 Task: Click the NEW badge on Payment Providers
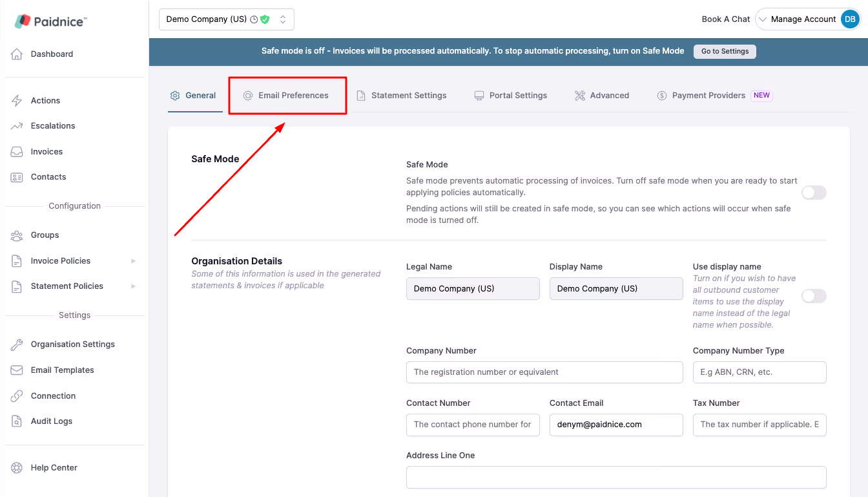[x=762, y=96]
